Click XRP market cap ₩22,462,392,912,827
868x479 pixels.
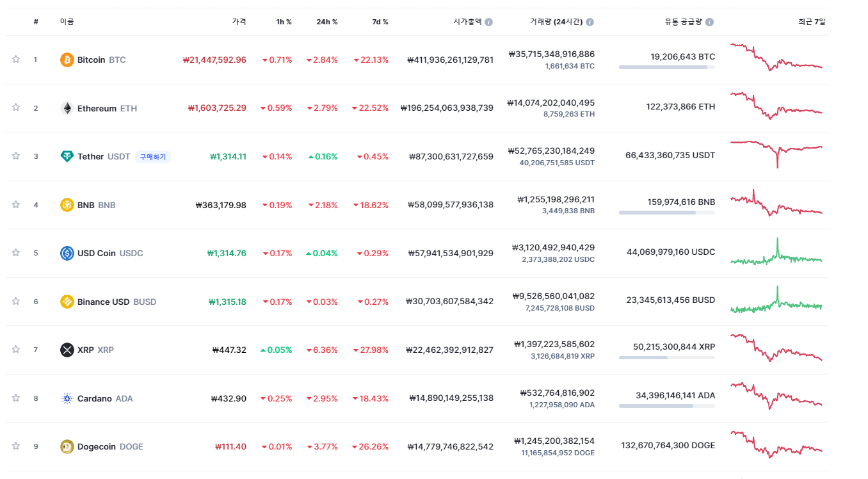point(450,350)
